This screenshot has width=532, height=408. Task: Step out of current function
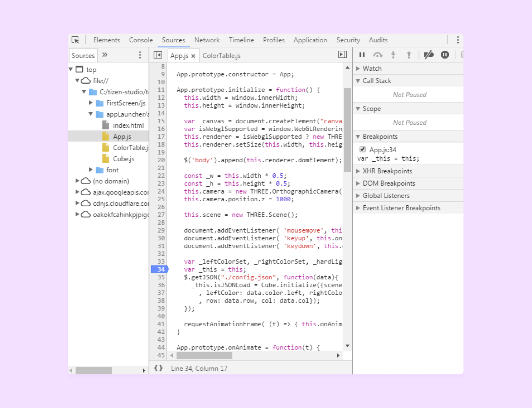pyautogui.click(x=409, y=54)
